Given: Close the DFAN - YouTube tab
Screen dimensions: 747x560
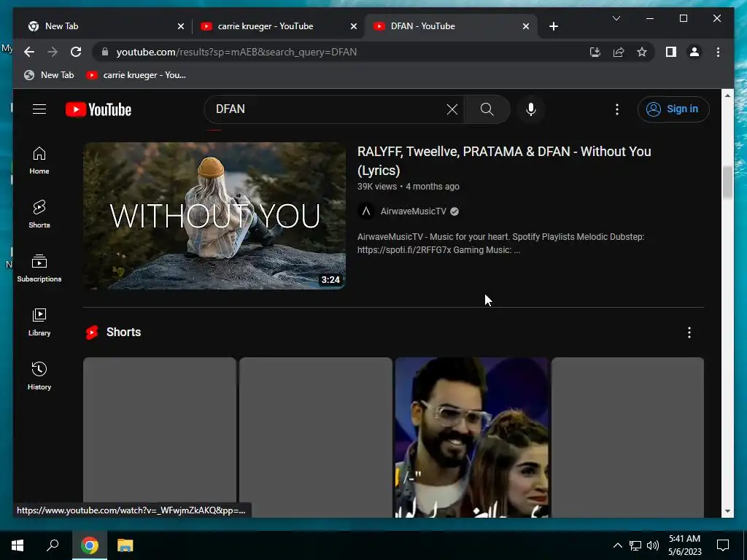Looking at the screenshot, I should pos(525,26).
